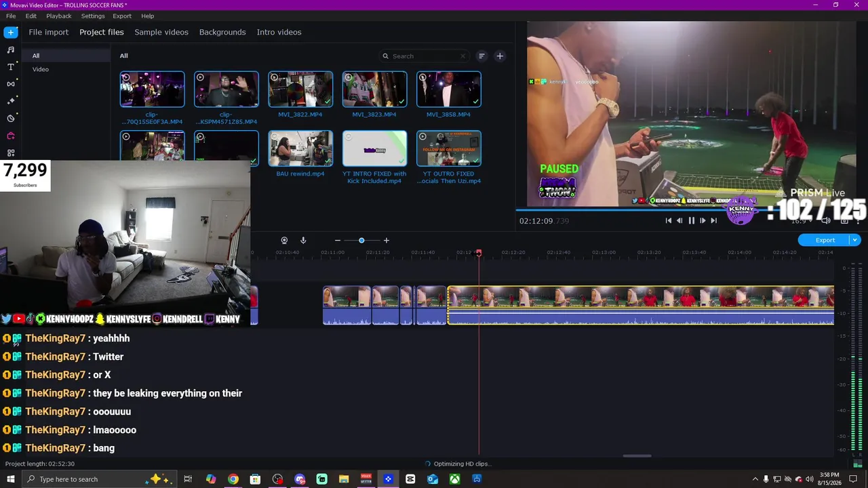Open the Audio music-note panel

[10, 49]
